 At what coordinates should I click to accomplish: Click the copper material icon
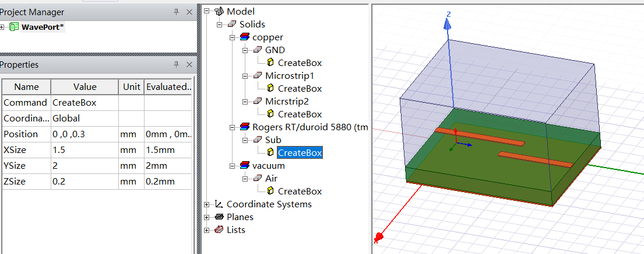tap(245, 37)
